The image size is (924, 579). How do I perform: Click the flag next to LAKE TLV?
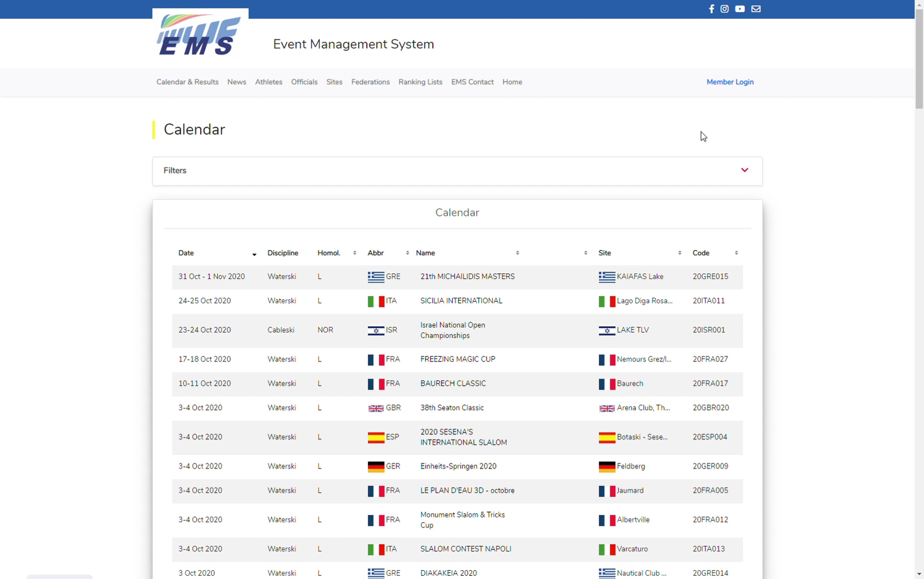[x=606, y=330]
